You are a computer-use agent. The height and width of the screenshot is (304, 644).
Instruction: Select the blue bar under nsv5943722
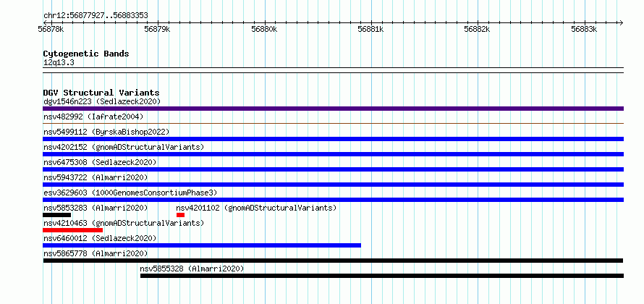(333, 185)
